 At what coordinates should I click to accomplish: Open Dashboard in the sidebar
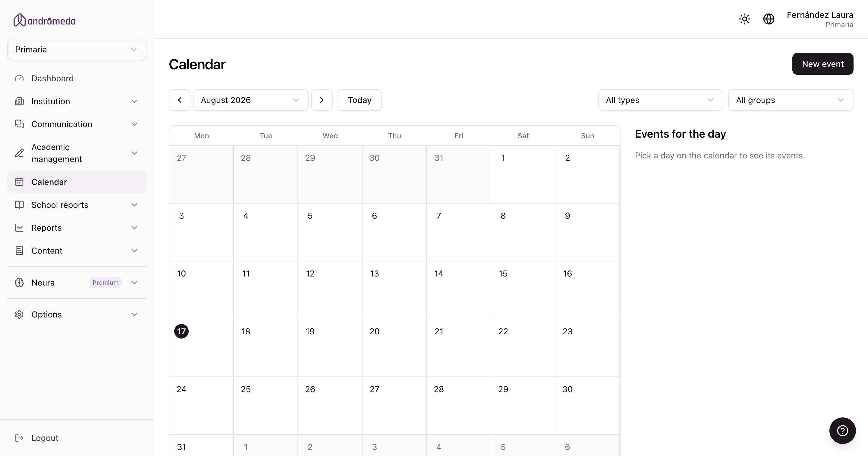click(x=77, y=79)
